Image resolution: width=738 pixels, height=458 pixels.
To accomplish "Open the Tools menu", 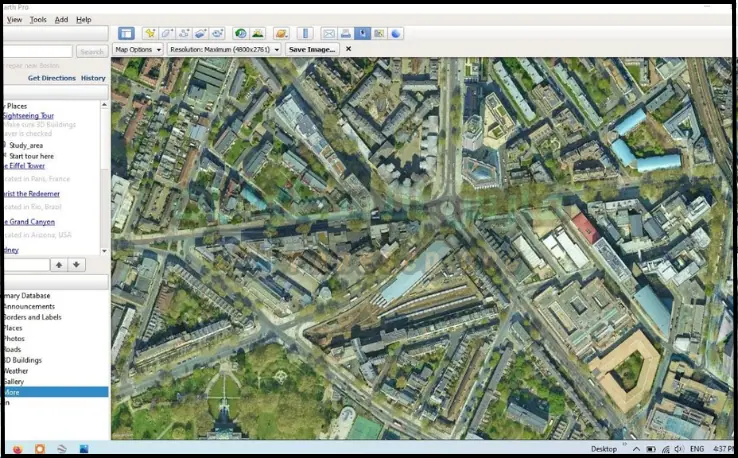I will tap(38, 19).
